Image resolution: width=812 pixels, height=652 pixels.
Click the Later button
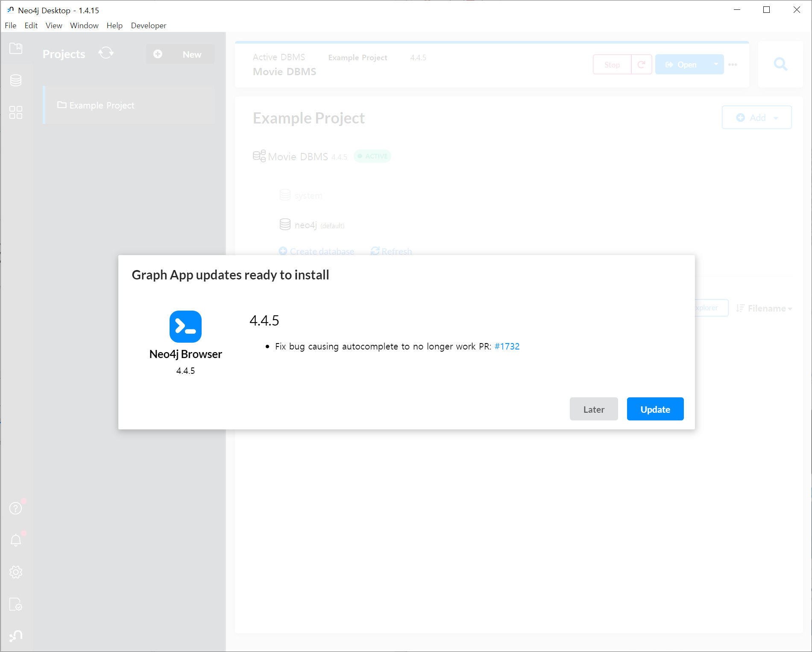593,409
